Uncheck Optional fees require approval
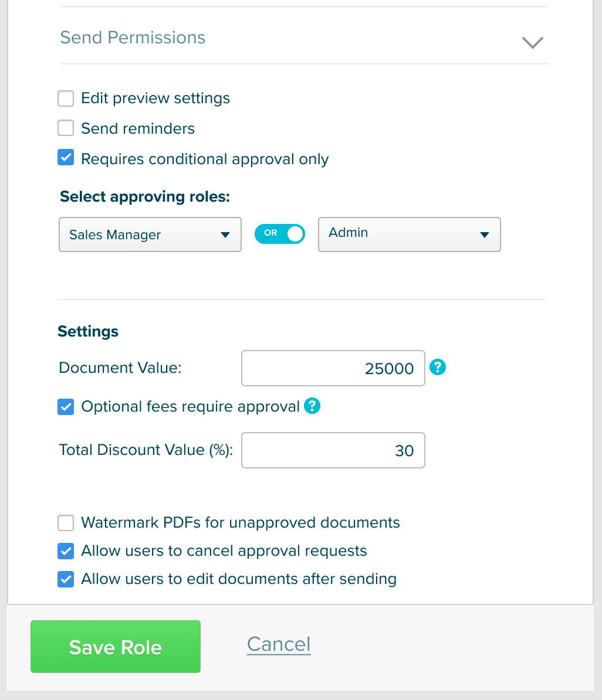This screenshot has height=700, width=602. (x=66, y=407)
